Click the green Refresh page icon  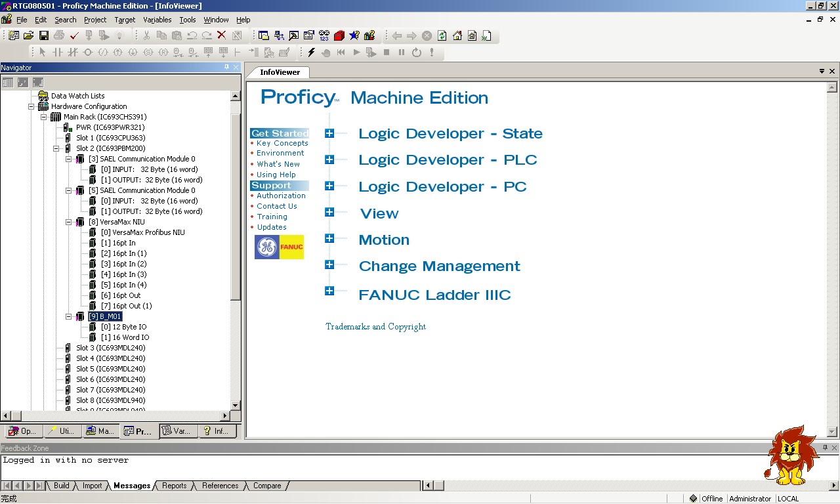tap(442, 35)
